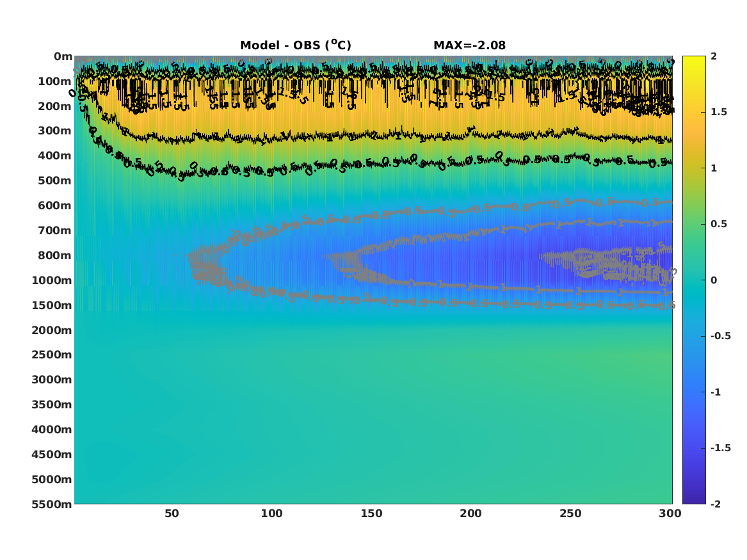
Task: Click the '3000m' depth axis label
Action: pyautogui.click(x=52, y=380)
